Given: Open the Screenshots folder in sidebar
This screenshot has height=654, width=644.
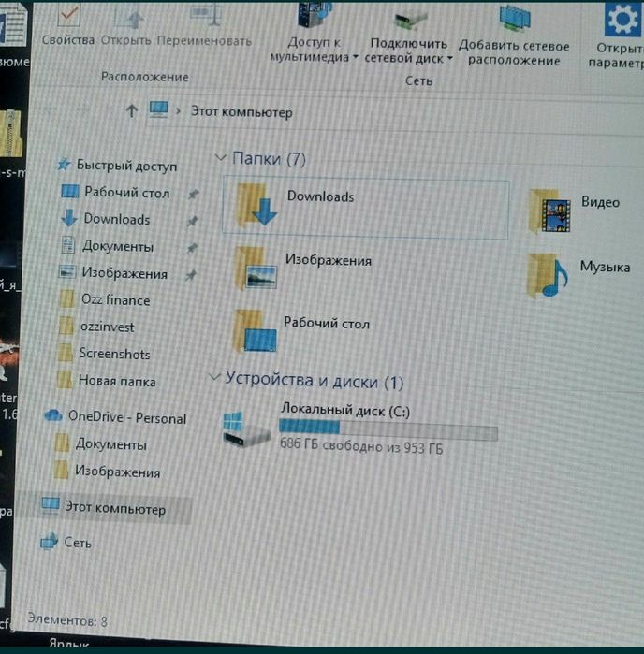Looking at the screenshot, I should [114, 354].
